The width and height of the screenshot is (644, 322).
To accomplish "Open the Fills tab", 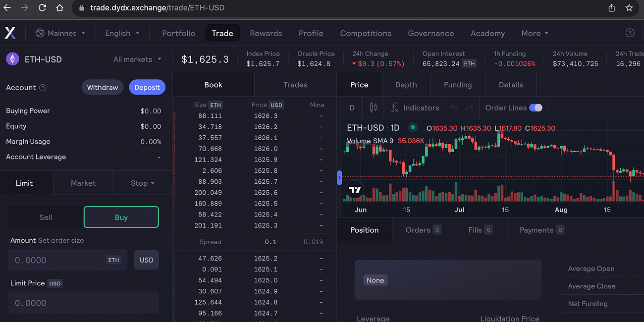I will pos(481,230).
